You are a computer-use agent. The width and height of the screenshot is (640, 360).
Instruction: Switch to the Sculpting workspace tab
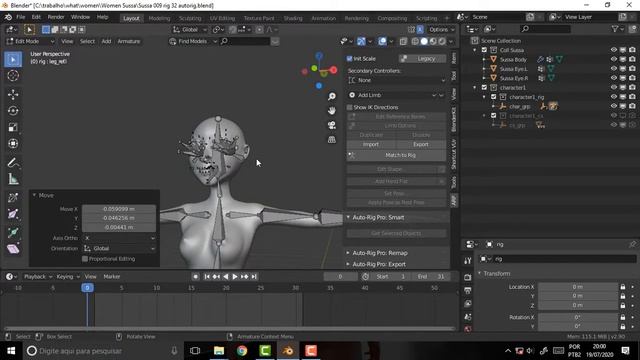[x=190, y=18]
